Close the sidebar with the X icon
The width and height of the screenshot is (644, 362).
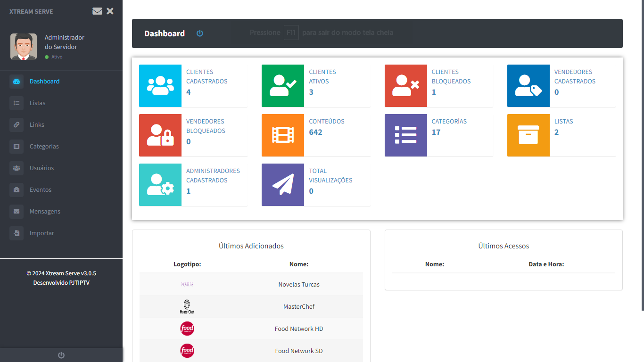(110, 11)
